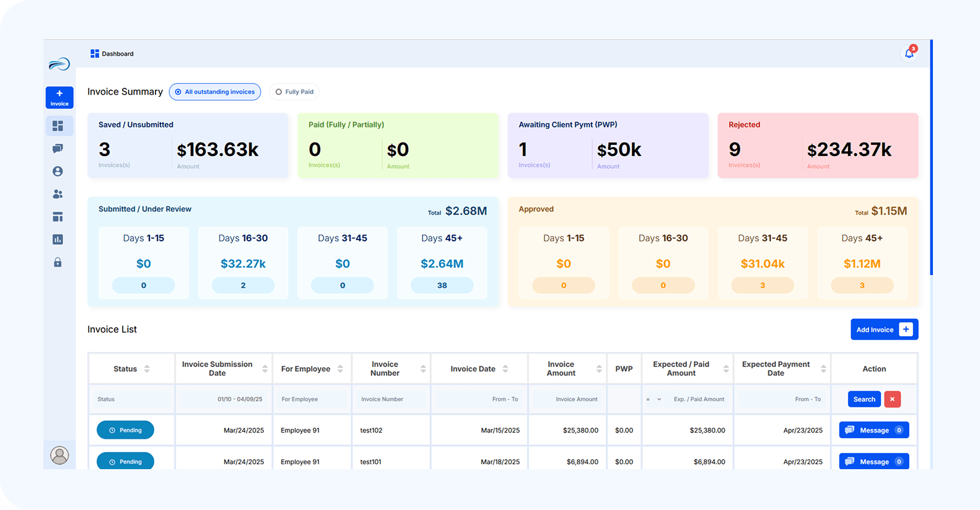
Task: Click the Invoice Date From - To filter
Action: 479,399
